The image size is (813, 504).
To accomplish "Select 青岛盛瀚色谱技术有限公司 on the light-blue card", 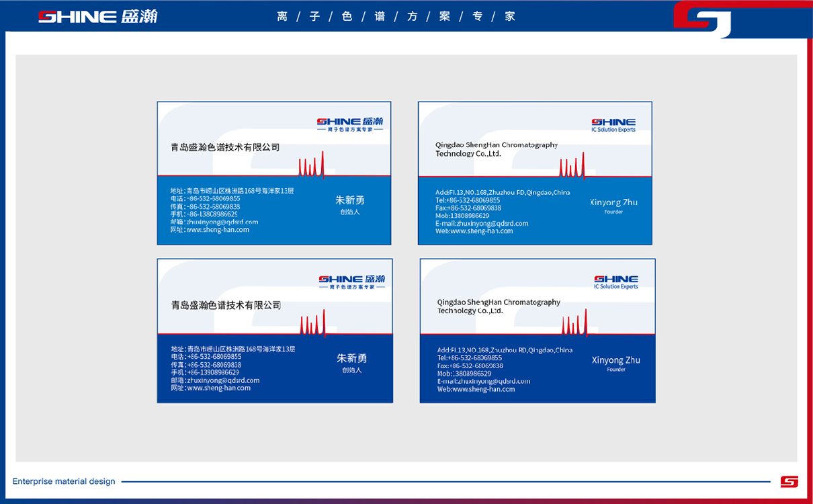I will pos(225,147).
